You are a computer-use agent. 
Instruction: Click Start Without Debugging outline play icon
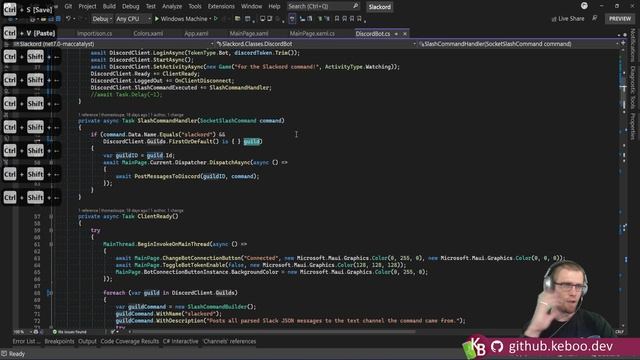pos(216,19)
